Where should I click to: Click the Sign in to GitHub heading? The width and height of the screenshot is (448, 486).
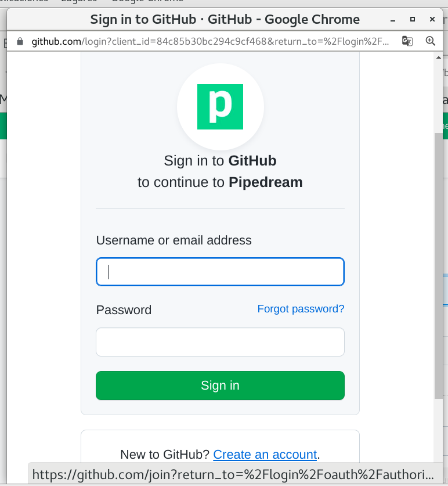click(x=220, y=161)
